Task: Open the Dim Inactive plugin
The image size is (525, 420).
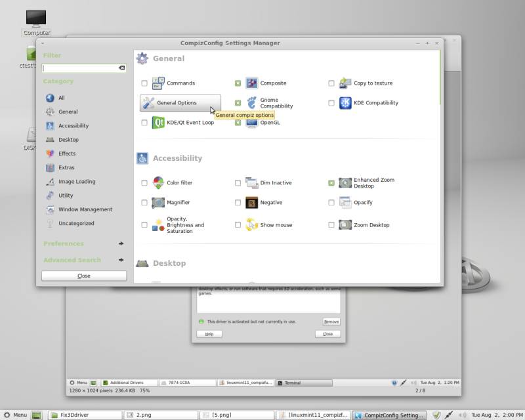Action: [269, 183]
